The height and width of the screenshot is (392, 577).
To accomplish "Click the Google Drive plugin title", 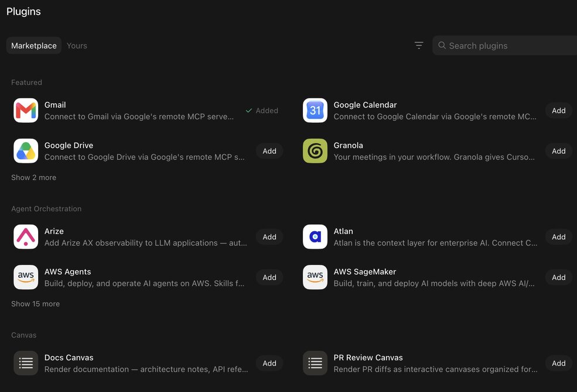I will click(69, 145).
